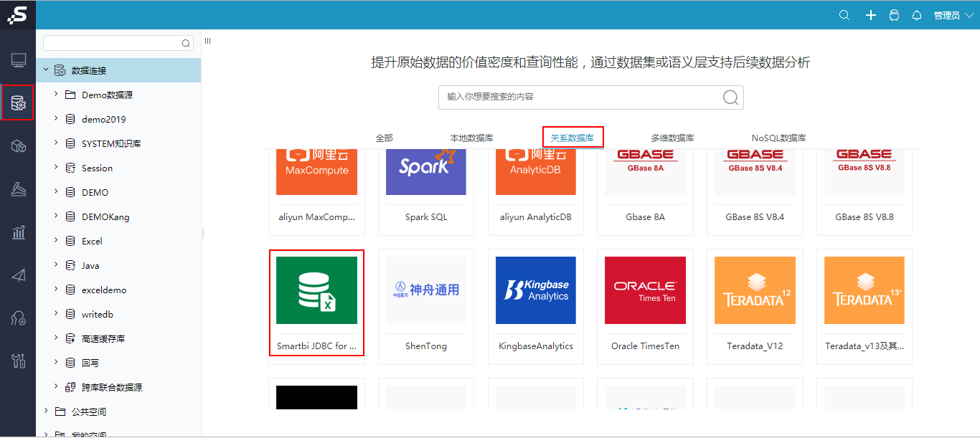Expand the 跨库联合数据源 node
Screen dimensions: 980x438
pos(56,386)
